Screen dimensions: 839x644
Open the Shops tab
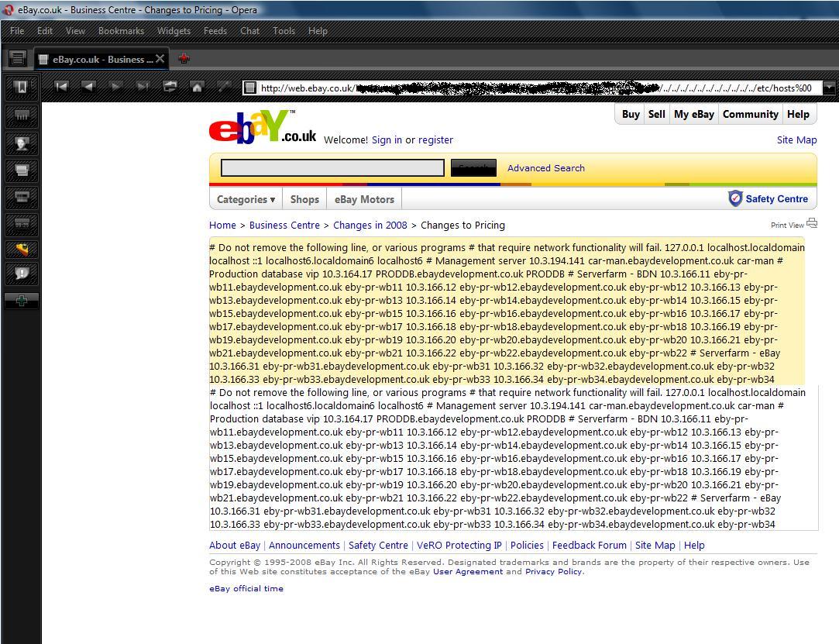click(x=304, y=199)
